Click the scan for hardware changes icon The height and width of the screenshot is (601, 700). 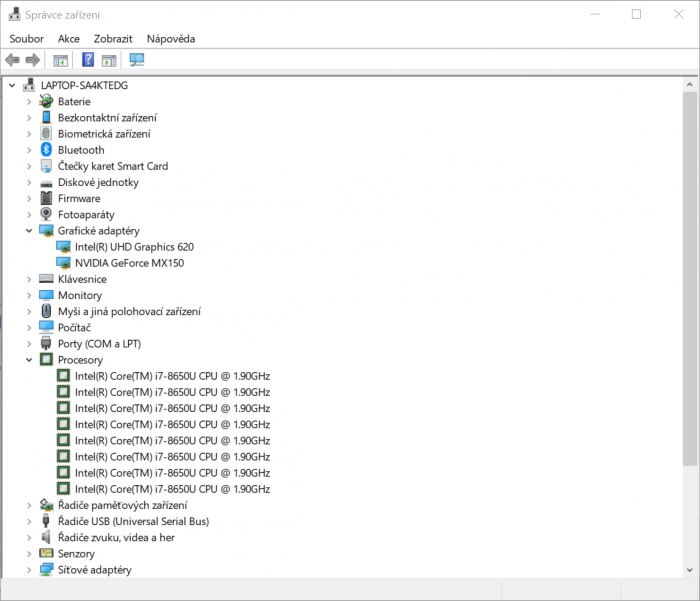tap(137, 60)
